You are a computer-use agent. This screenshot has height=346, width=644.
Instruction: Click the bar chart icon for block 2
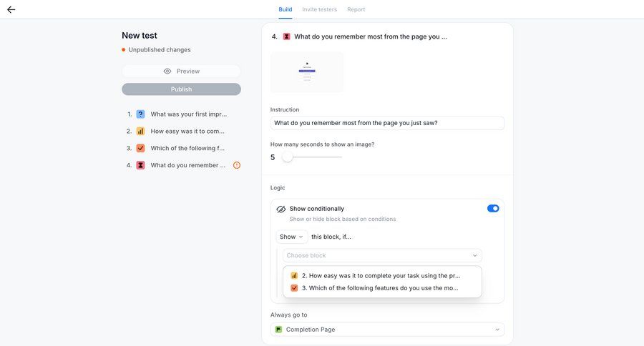tap(140, 131)
